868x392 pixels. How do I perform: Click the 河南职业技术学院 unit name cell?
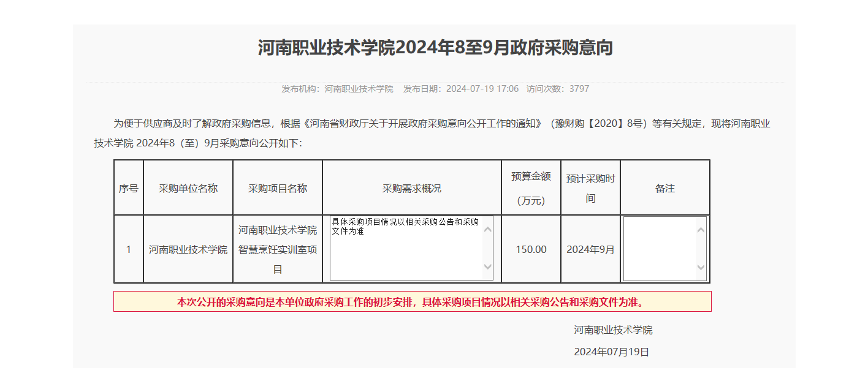pos(188,249)
